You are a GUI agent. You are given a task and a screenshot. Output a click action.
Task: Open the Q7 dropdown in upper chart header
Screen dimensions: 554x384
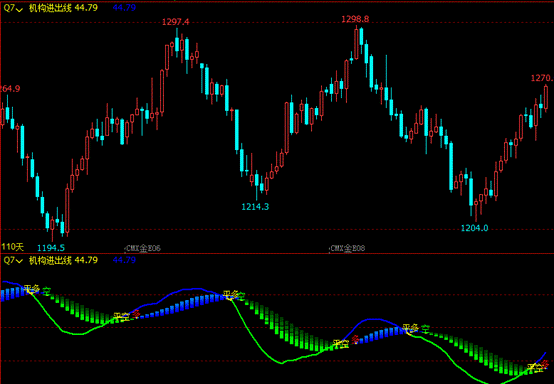click(x=13, y=8)
